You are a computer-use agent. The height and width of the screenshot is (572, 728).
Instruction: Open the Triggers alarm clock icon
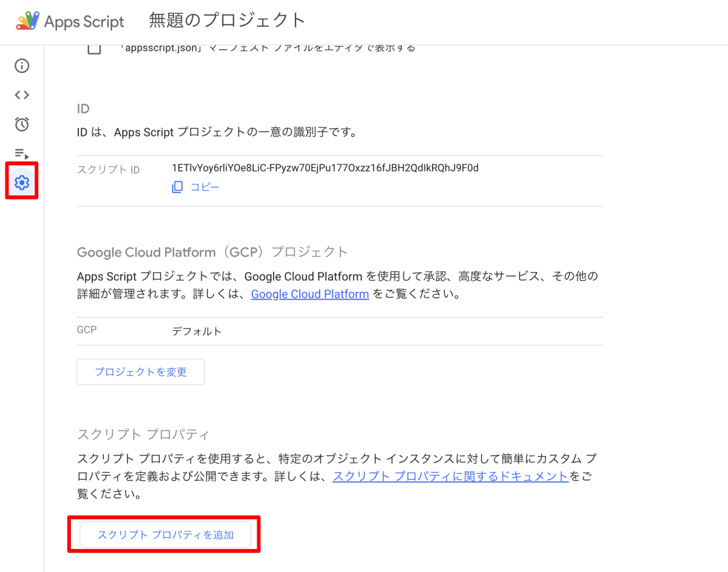(x=22, y=124)
